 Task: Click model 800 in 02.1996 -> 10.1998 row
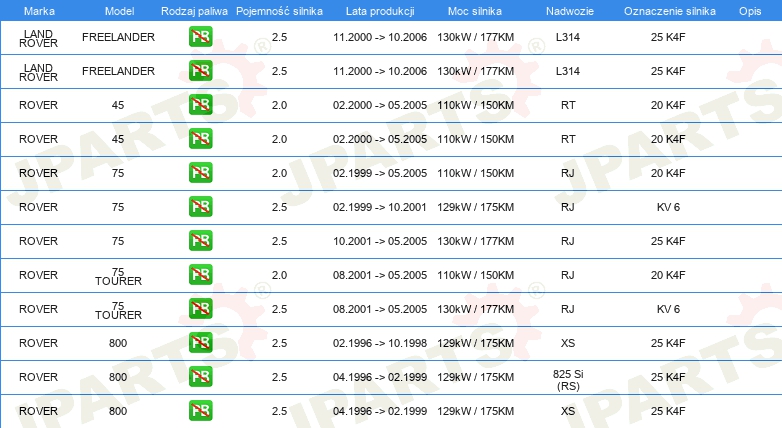coord(118,343)
